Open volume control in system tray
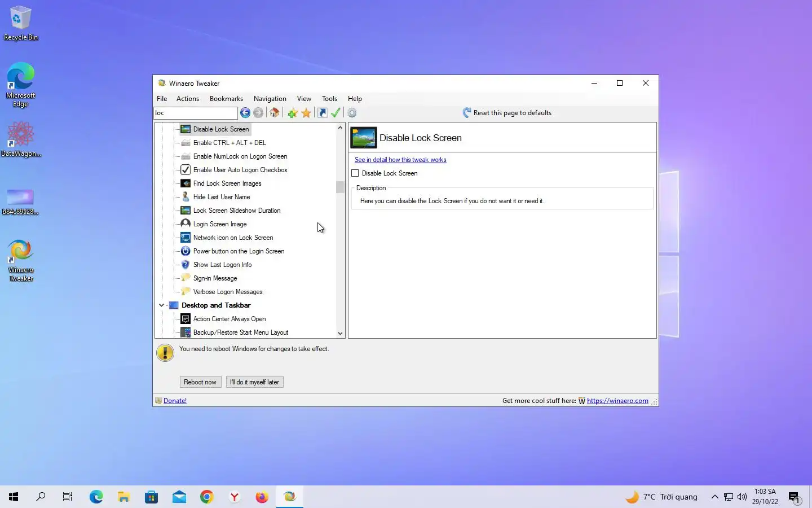 (742, 497)
